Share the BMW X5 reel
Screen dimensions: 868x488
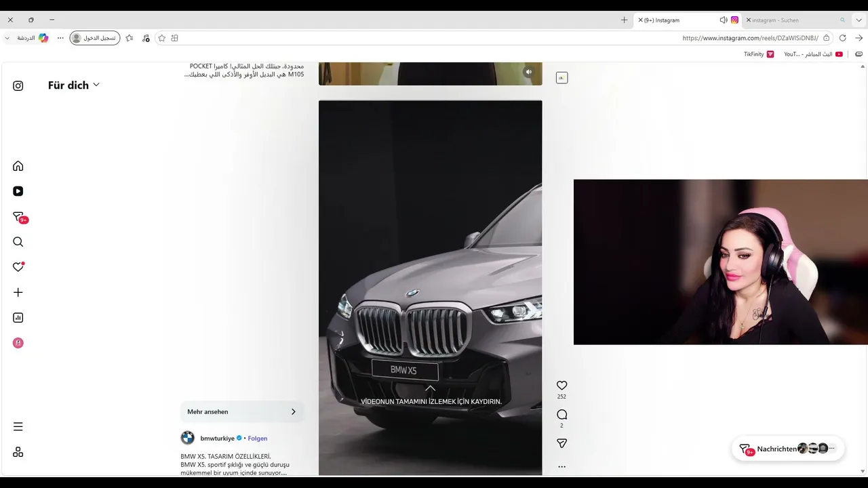pyautogui.click(x=561, y=443)
